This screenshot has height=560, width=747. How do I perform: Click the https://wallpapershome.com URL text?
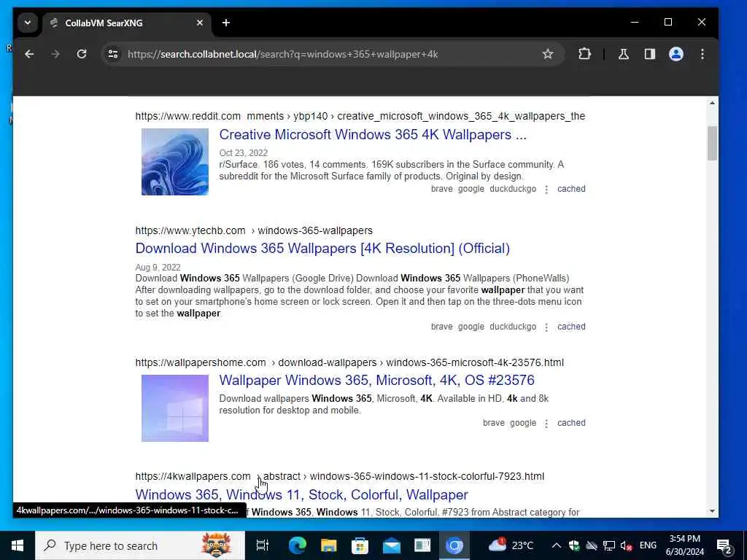(x=200, y=362)
